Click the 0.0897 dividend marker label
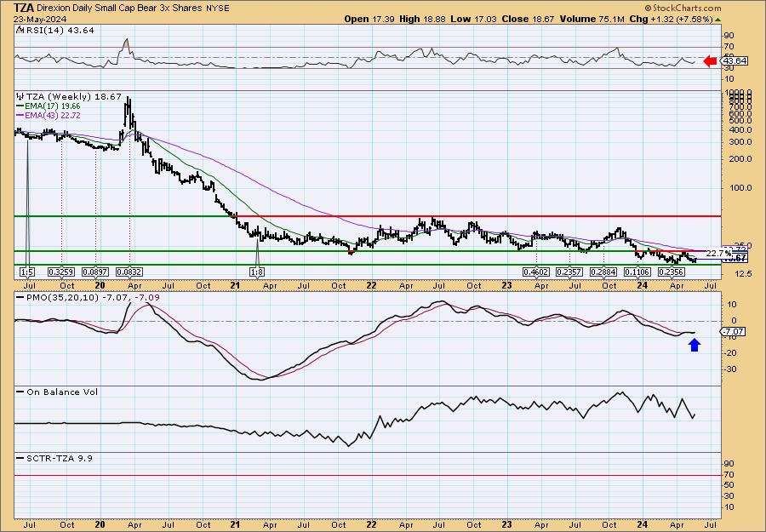 (x=95, y=272)
